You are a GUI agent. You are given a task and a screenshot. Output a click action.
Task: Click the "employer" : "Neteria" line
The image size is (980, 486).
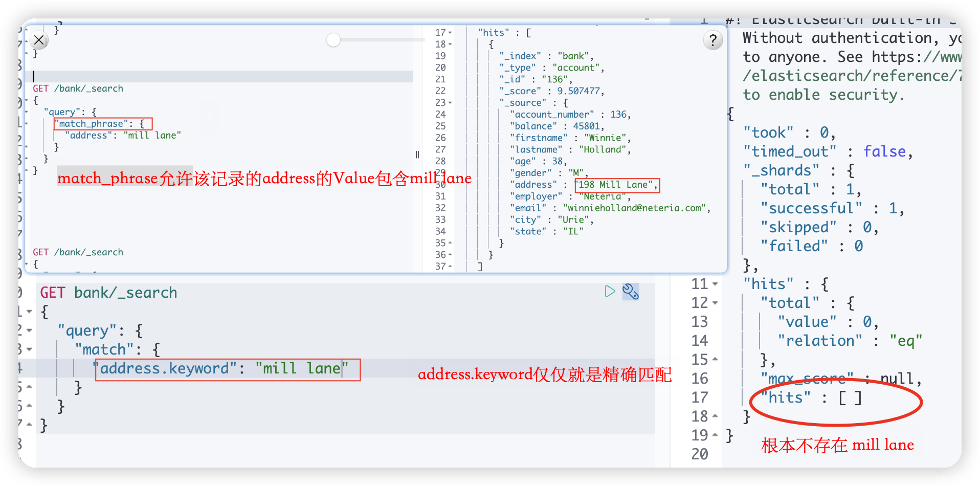tap(570, 196)
